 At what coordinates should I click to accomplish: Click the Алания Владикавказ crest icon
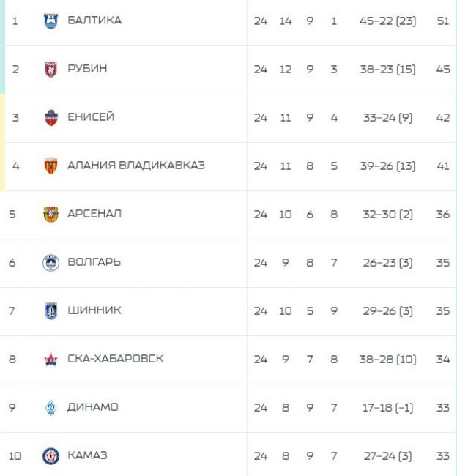[51, 166]
